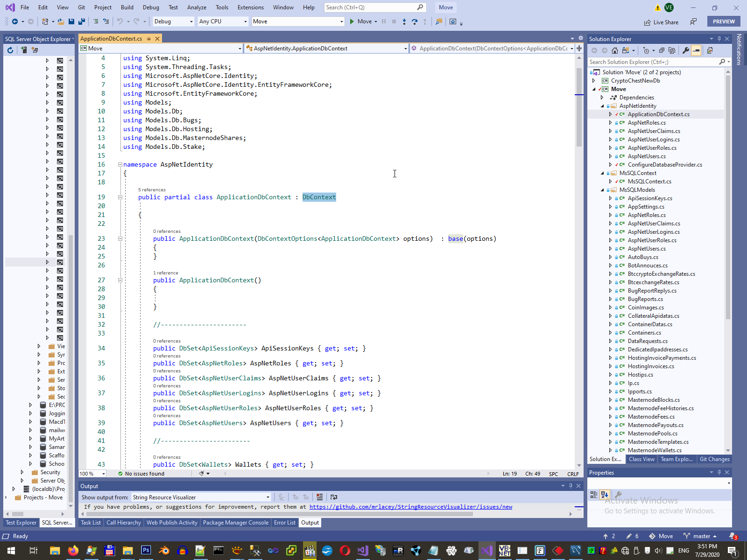
Task: Click the Move repository status bar item
Action: pos(661,536)
